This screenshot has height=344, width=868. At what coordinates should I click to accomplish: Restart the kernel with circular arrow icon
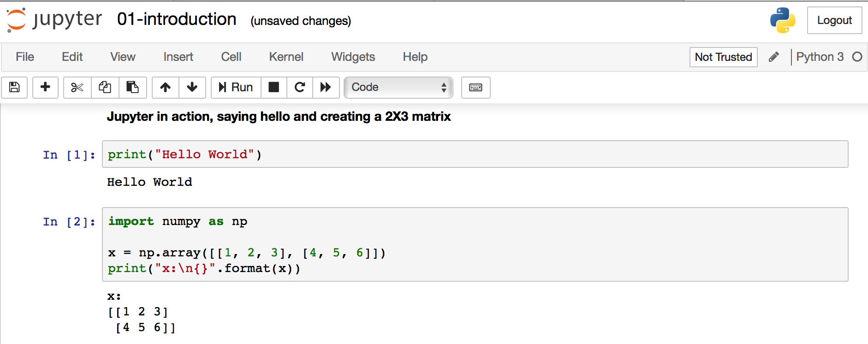click(300, 87)
